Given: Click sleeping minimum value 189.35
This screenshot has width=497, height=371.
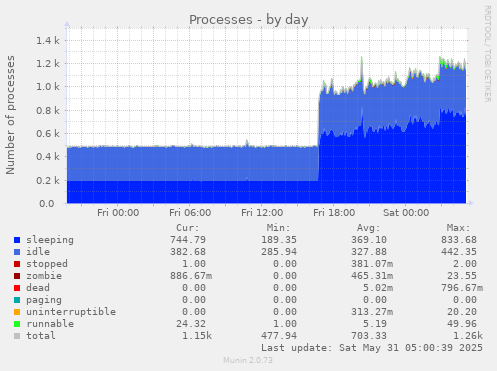Looking at the screenshot, I should (279, 240).
